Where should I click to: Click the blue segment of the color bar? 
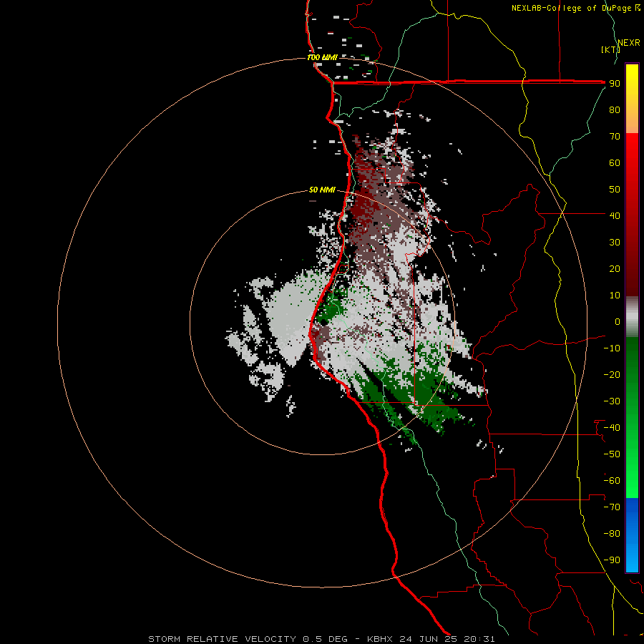tap(632, 535)
